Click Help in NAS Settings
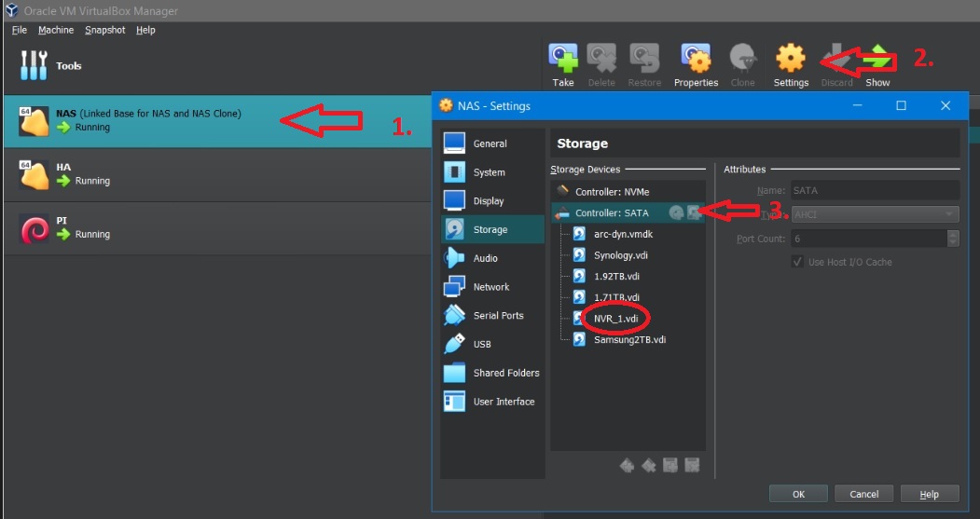Image resolution: width=980 pixels, height=519 pixels. point(930,494)
